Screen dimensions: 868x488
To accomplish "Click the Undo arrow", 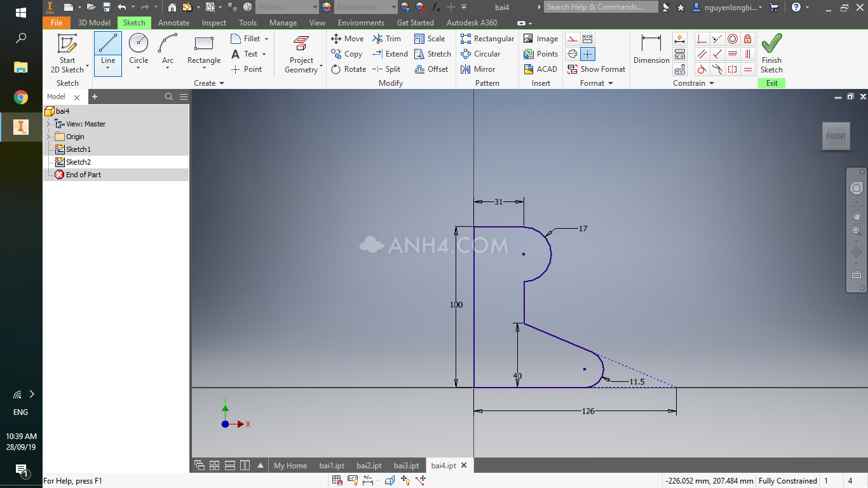I will [x=121, y=7].
